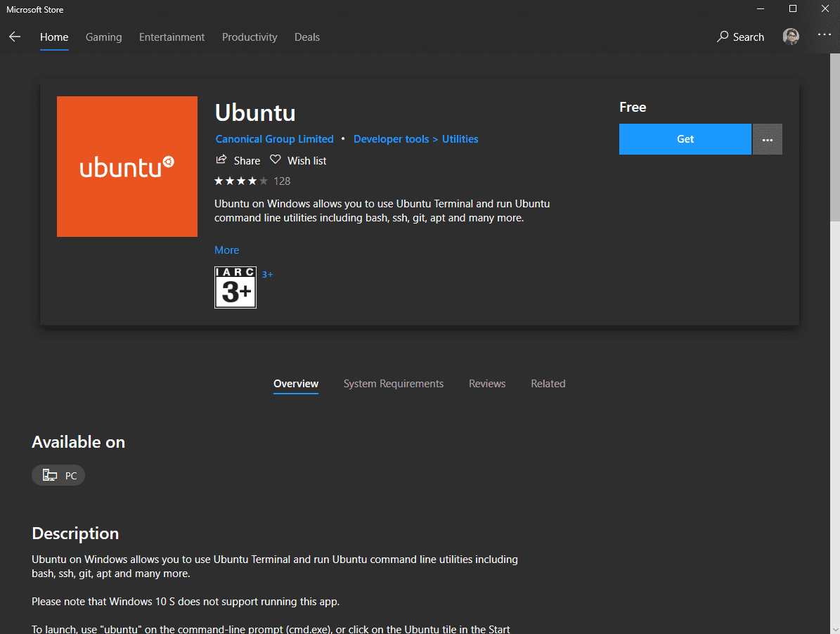Click the Ubuntu app logo artwork
The width and height of the screenshot is (840, 634).
tap(127, 166)
